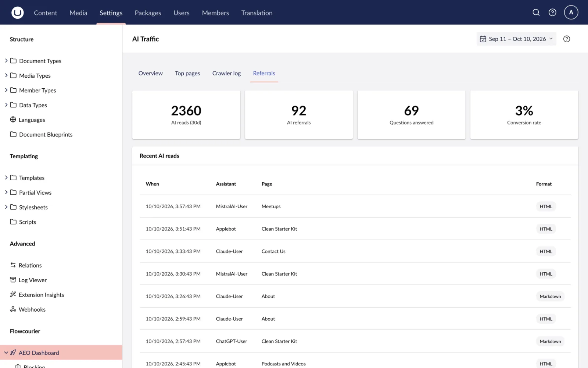Click the Stylesheets folder icon
The image size is (588, 368).
click(x=13, y=207)
